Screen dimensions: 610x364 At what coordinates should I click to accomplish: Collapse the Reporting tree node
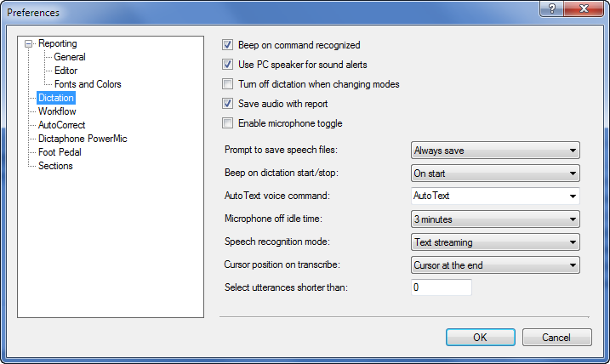[x=28, y=43]
